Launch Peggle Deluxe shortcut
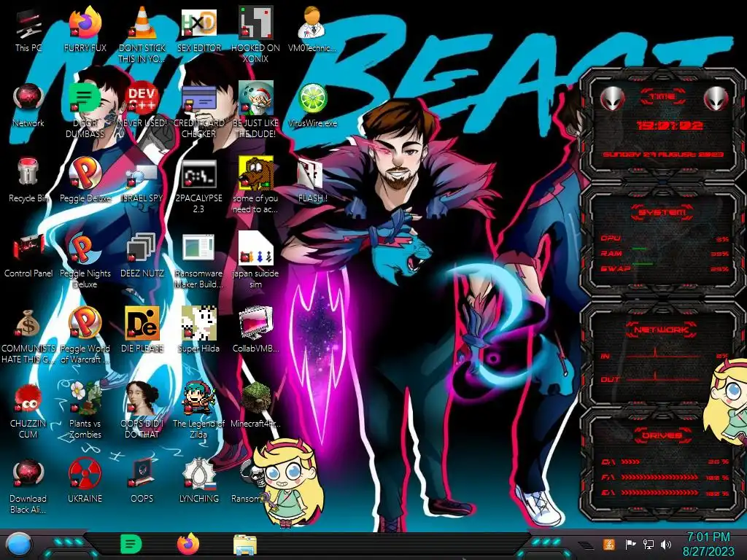747x560 pixels. (x=85, y=180)
